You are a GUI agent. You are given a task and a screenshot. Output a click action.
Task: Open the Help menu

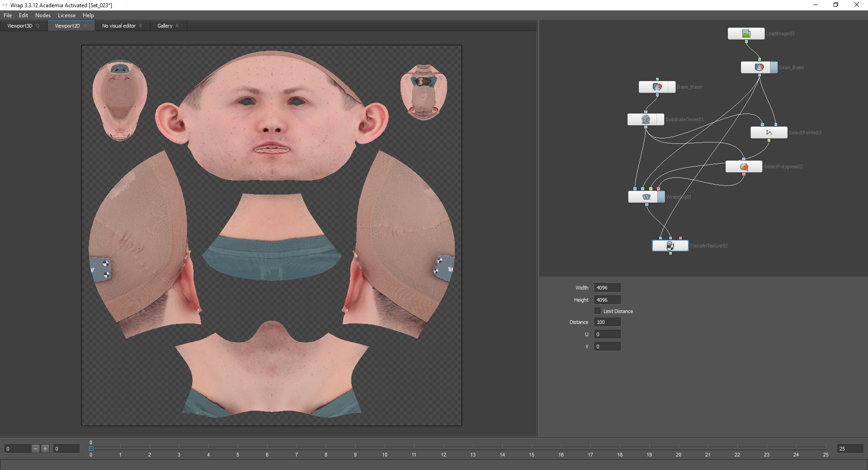pos(88,15)
